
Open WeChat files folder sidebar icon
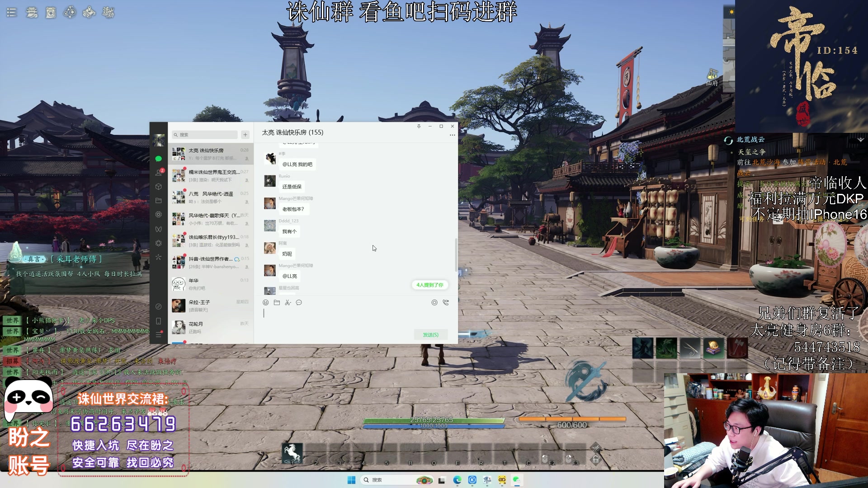[x=158, y=200]
